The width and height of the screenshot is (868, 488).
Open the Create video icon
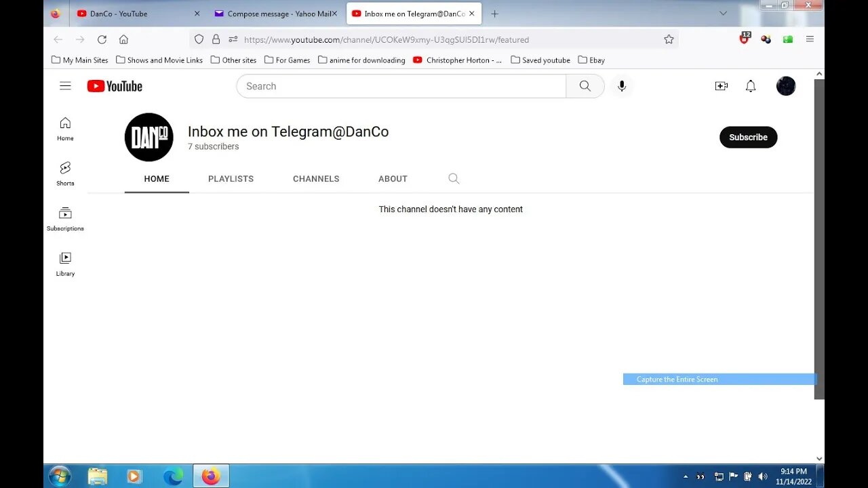(722, 86)
